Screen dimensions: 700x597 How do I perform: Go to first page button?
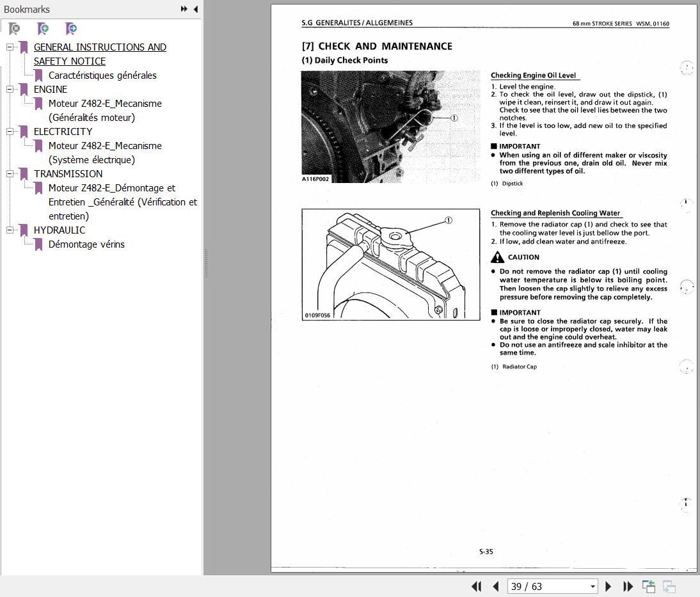[476, 586]
